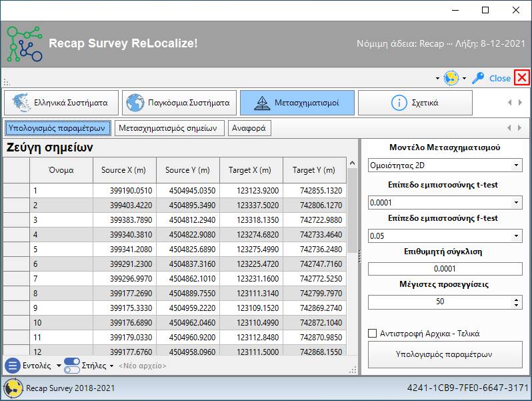Click the red X Close icon
This screenshot has width=532, height=401.
[x=521, y=78]
